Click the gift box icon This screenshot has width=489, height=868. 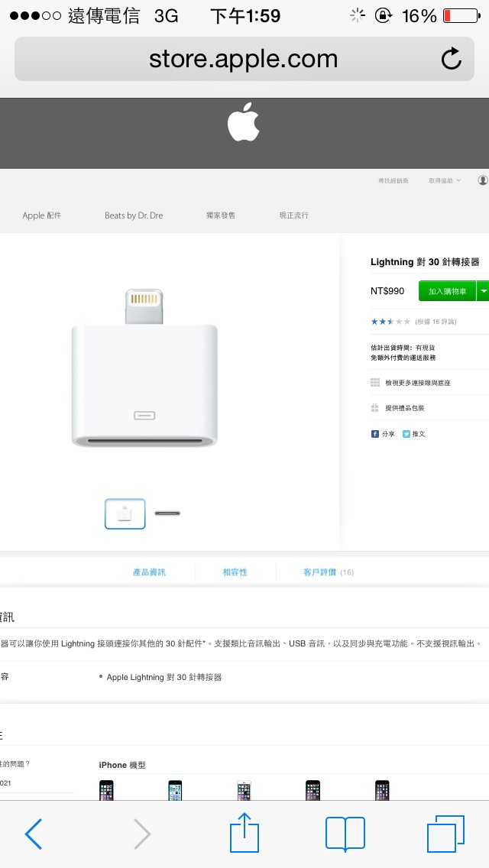point(375,408)
